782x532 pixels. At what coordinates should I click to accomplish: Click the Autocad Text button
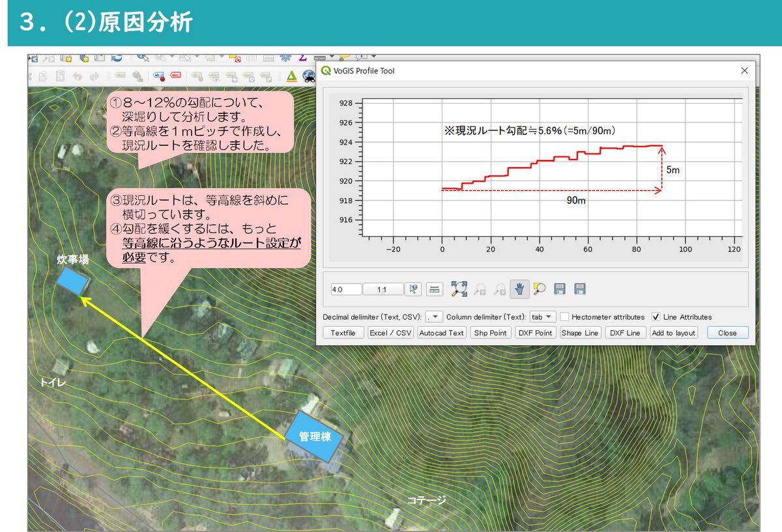coord(442,333)
